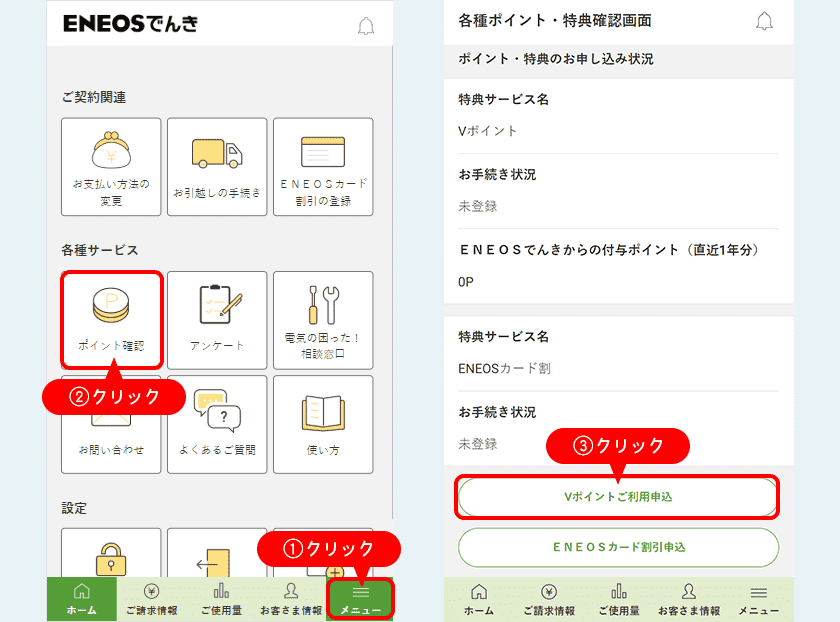Click the ENEOSでんき logo

tap(130, 24)
